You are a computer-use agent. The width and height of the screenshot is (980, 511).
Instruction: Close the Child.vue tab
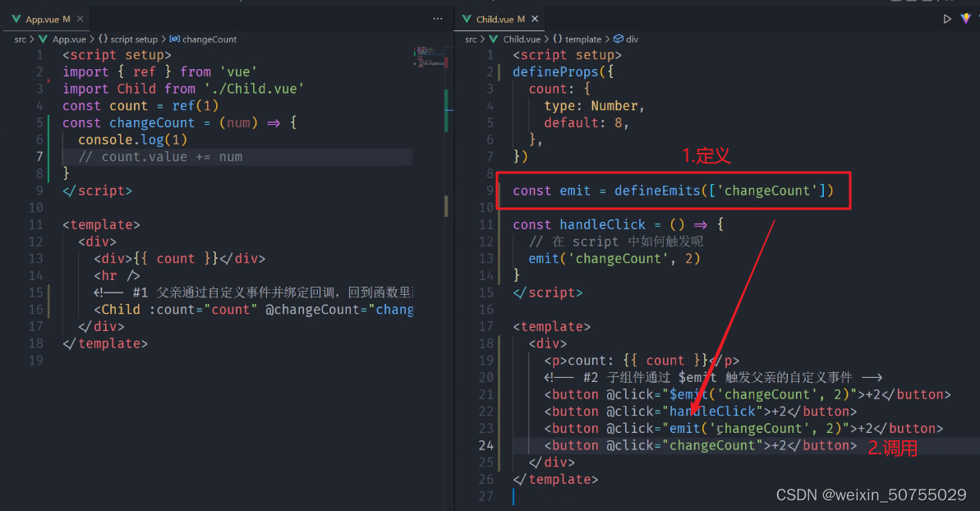click(x=533, y=17)
